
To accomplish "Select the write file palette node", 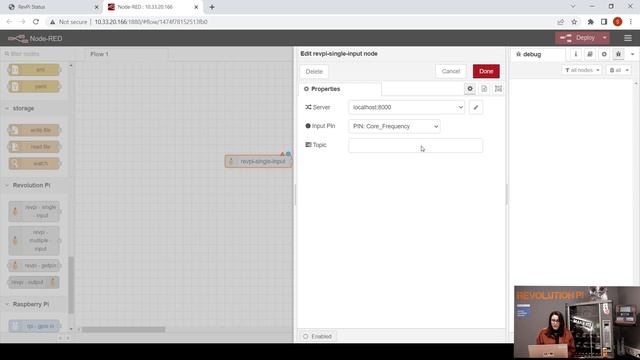I will pyautogui.click(x=34, y=130).
